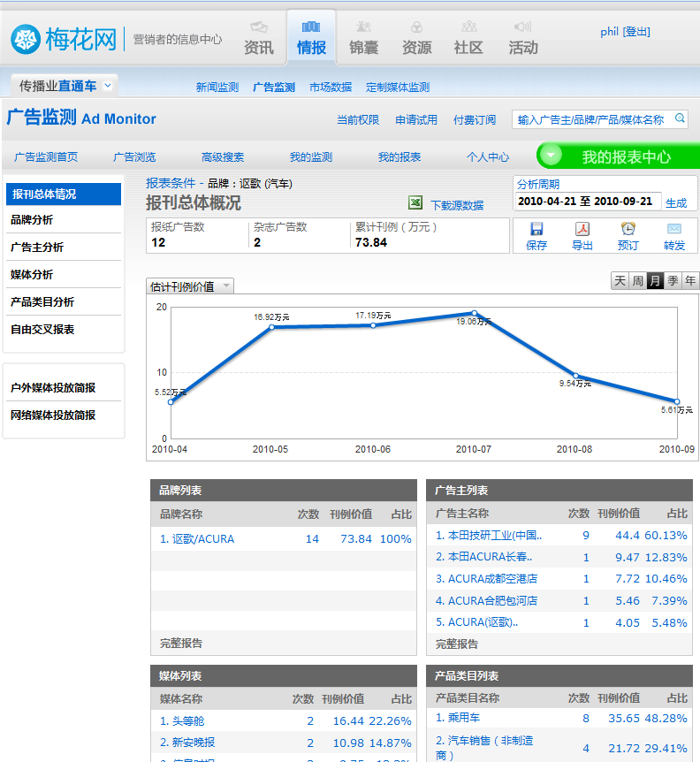Image resolution: width=700 pixels, height=762 pixels.
Task: Switch chart granularity to 天
Action: point(620,280)
